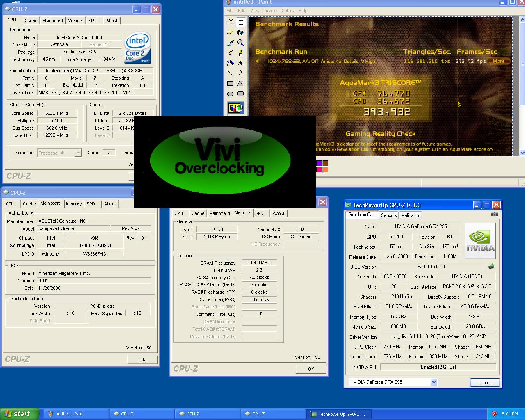Open SPD tab in the Mainboard CPU-Z window

tap(91, 204)
